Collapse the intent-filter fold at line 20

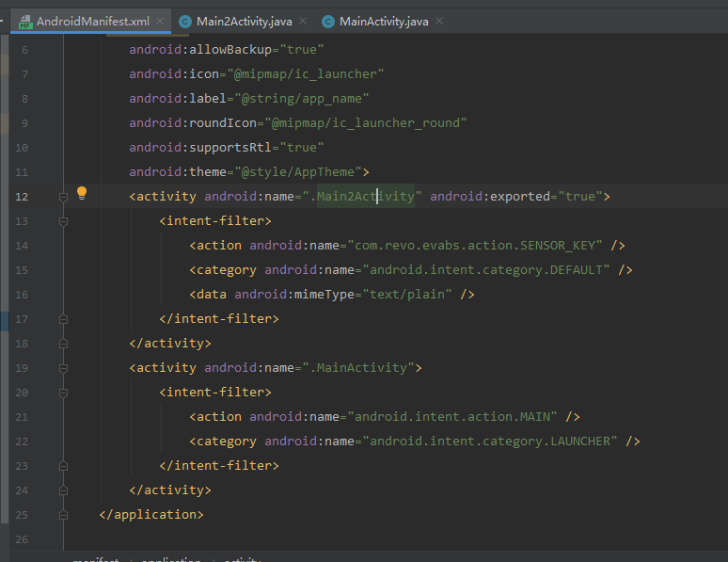click(x=64, y=393)
